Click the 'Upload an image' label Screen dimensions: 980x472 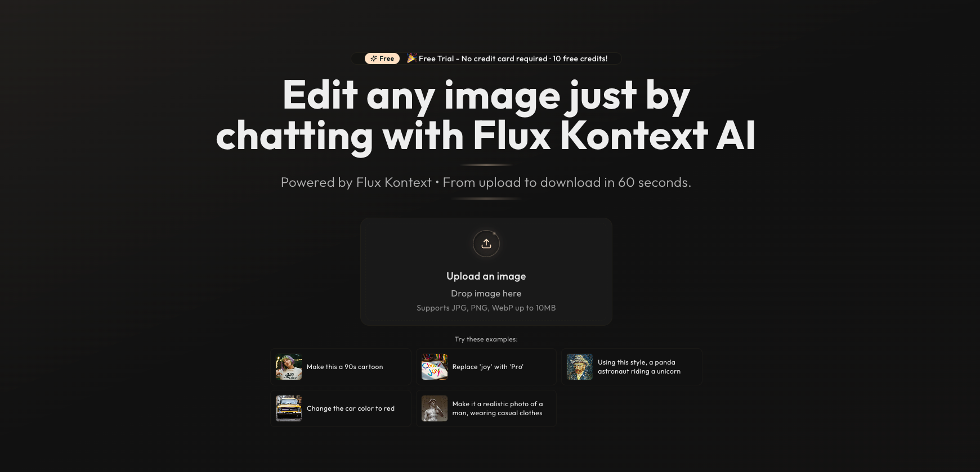click(486, 276)
